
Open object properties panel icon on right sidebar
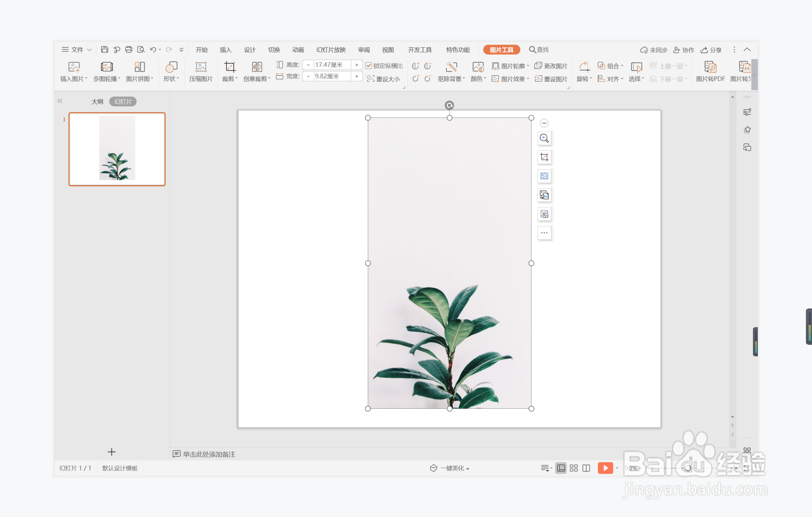point(747,112)
